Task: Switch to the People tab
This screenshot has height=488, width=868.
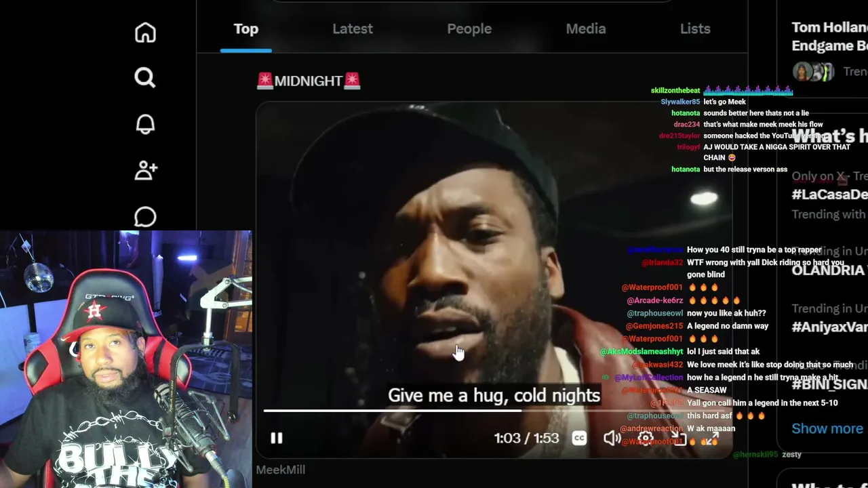Action: [x=469, y=29]
